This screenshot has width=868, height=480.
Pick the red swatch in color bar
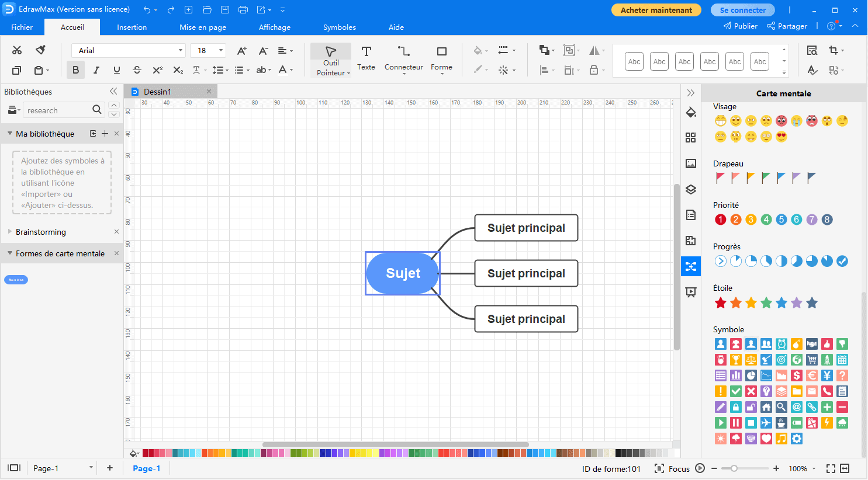click(146, 453)
